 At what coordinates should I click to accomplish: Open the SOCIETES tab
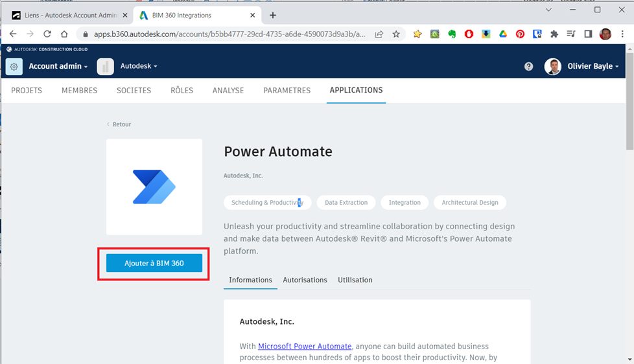[x=134, y=91]
